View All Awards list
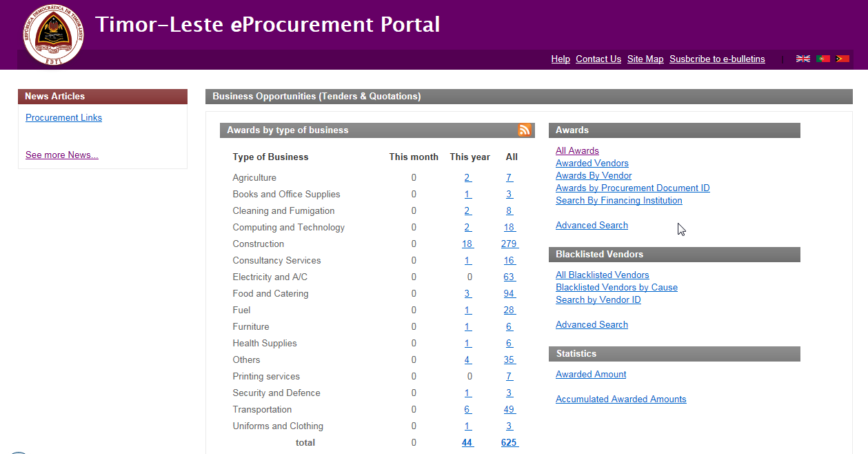 tap(577, 150)
